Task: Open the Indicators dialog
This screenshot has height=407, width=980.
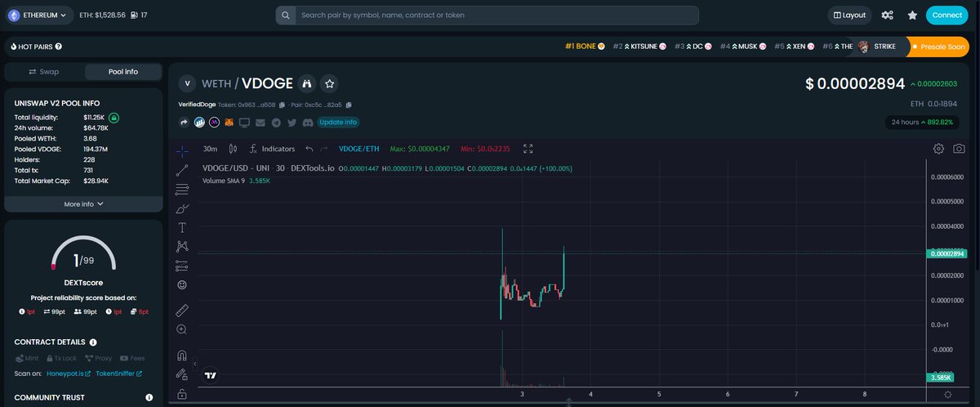Action: 273,149
